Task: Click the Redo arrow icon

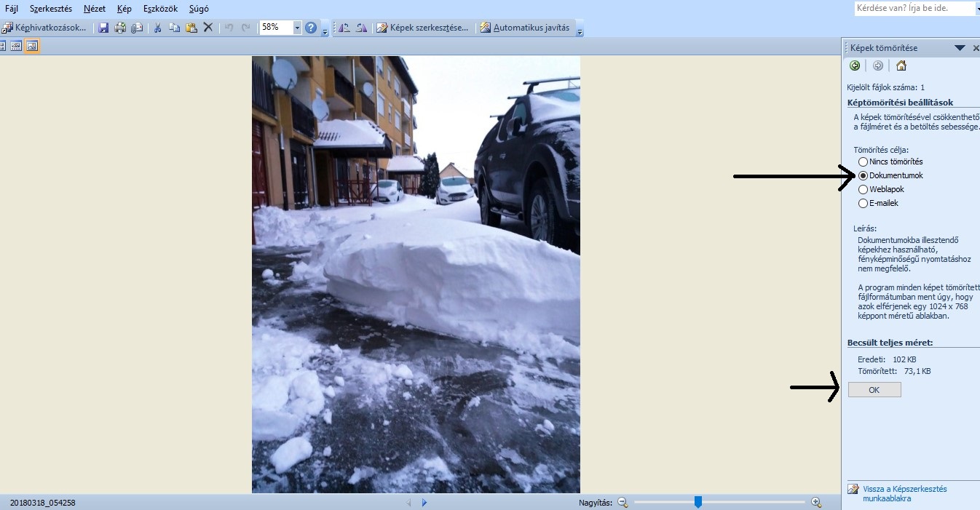Action: click(245, 28)
